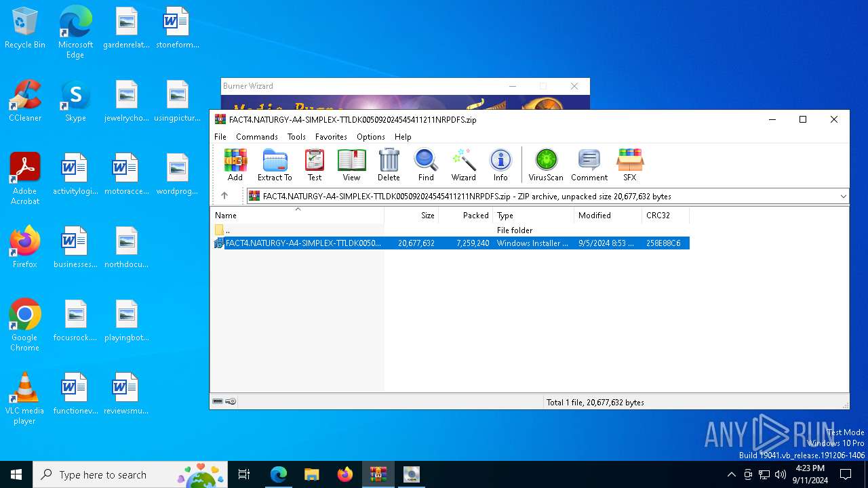The height and width of the screenshot is (488, 868).
Task: Sort by the Modified column header
Action: pos(608,216)
